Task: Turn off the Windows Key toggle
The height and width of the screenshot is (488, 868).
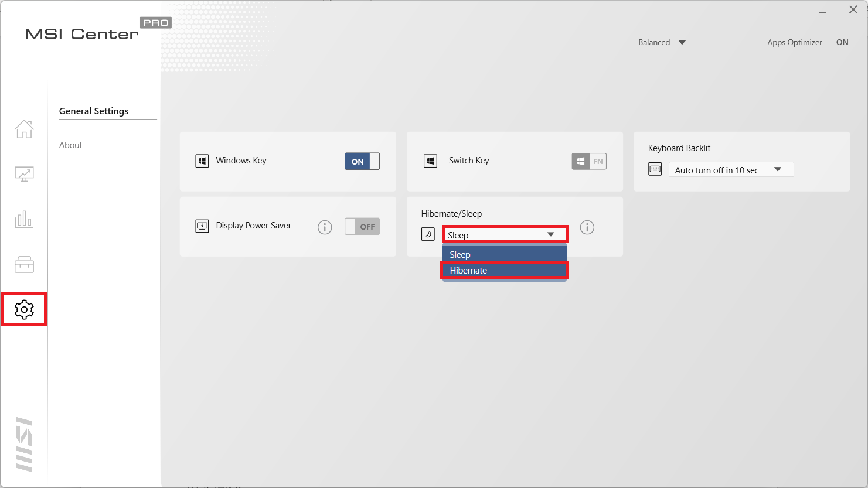Action: point(362,161)
